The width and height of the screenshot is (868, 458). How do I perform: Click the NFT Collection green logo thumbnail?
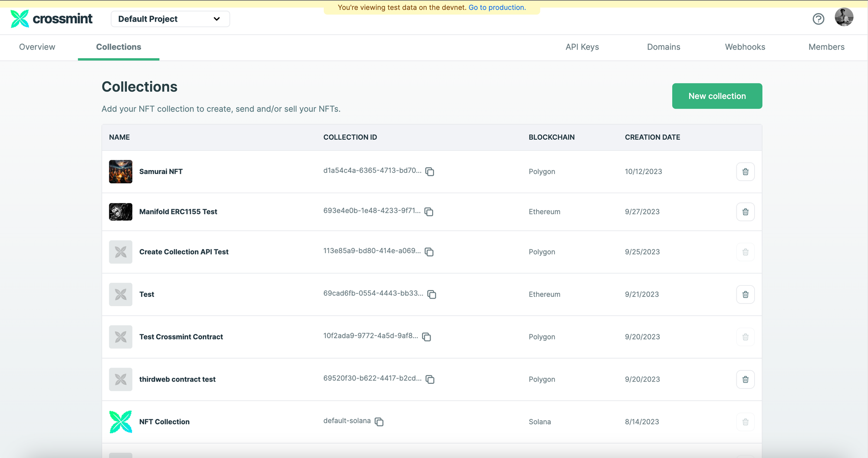click(121, 422)
